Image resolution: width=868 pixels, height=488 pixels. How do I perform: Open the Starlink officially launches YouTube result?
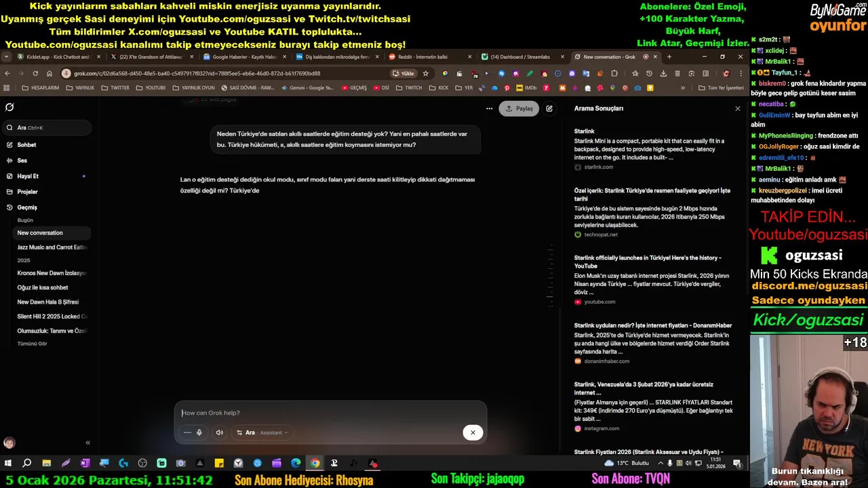[x=651, y=280]
